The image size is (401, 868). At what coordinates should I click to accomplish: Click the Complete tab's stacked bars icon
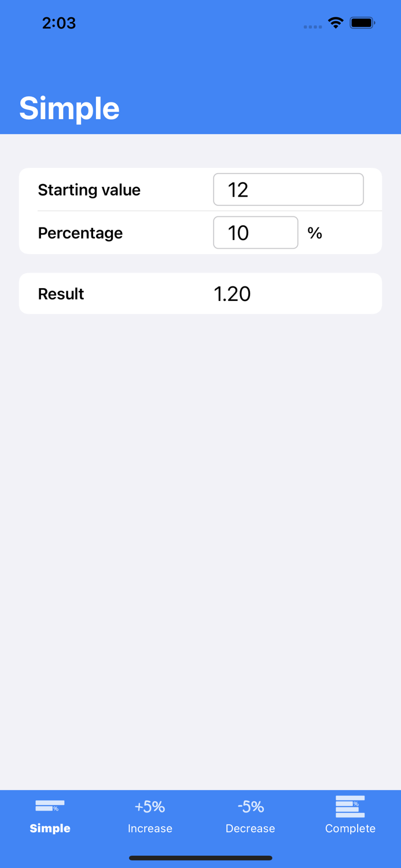coord(350,806)
